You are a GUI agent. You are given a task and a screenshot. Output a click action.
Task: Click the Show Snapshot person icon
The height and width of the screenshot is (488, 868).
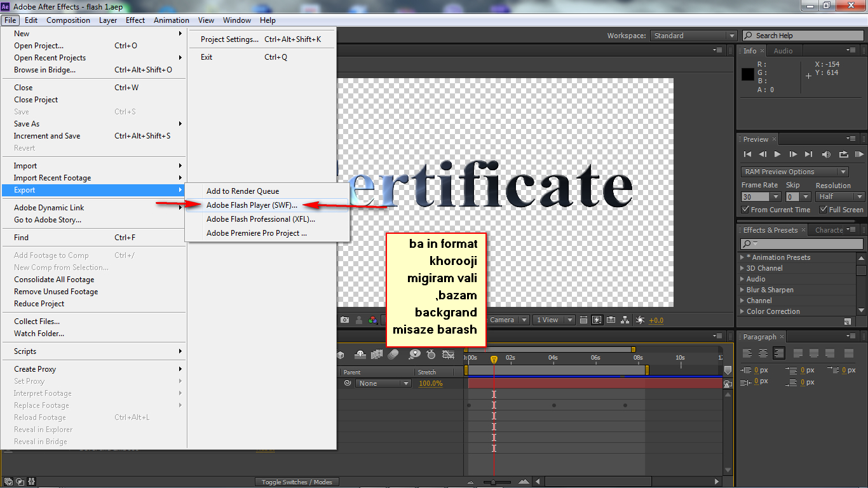[x=359, y=320]
